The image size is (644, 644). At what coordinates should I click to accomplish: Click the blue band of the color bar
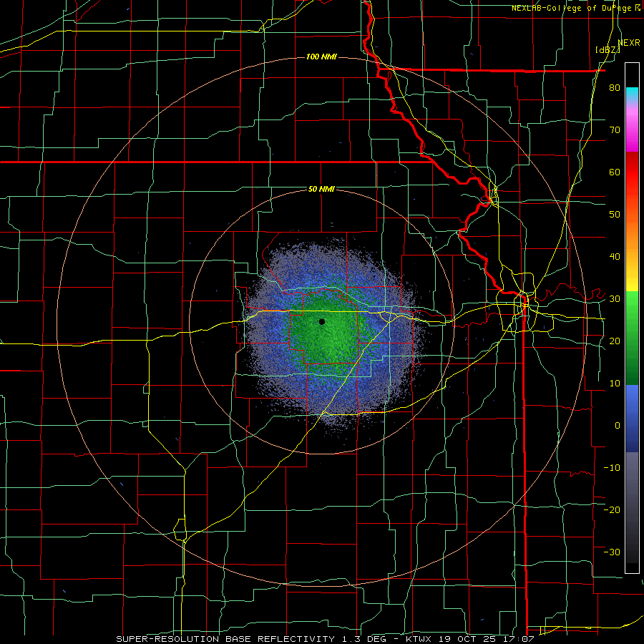[x=632, y=419]
